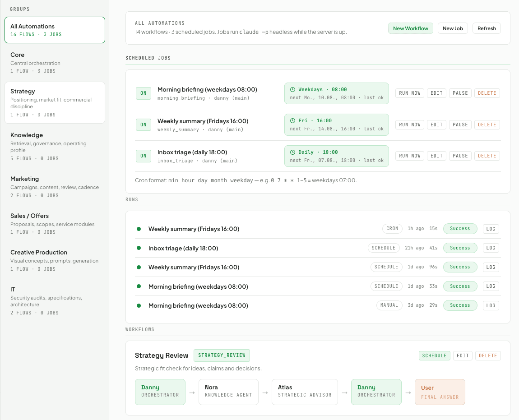Edit the Morning briefing job
The height and width of the screenshot is (420, 519).
436,93
